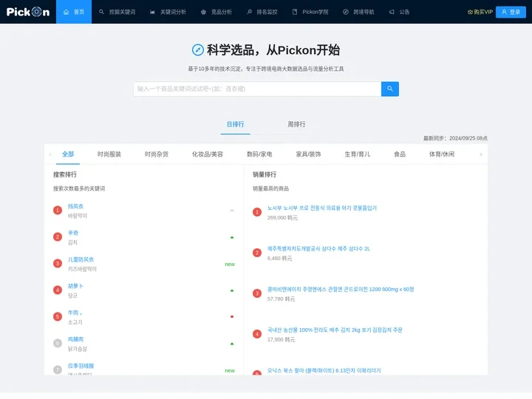Viewport: 532px width, 399px height.
Task: Select 排名监控 in top navigation
Action: pos(262,12)
